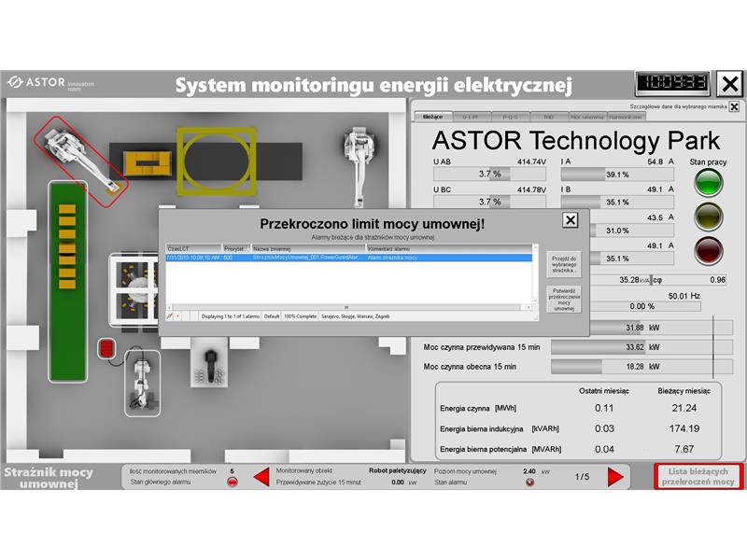
Task: Click the Energia bierna indukcyjna value 174.19
Action: click(684, 428)
